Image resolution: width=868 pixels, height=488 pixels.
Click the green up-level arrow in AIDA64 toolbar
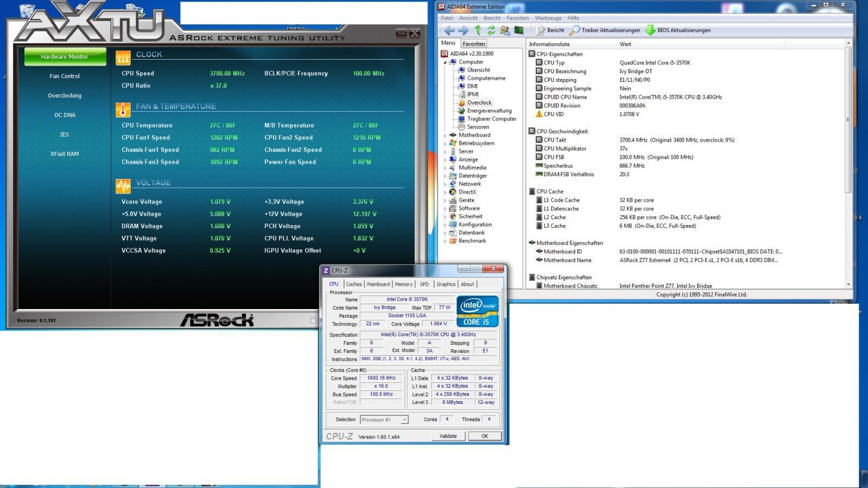[477, 30]
